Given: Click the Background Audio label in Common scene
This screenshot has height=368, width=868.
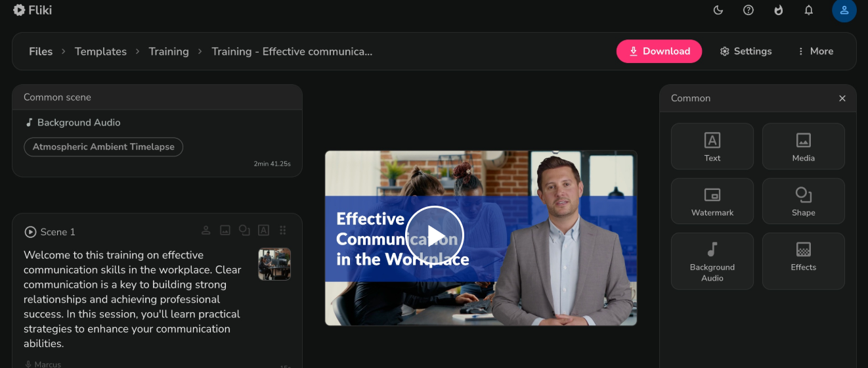Looking at the screenshot, I should (x=73, y=122).
